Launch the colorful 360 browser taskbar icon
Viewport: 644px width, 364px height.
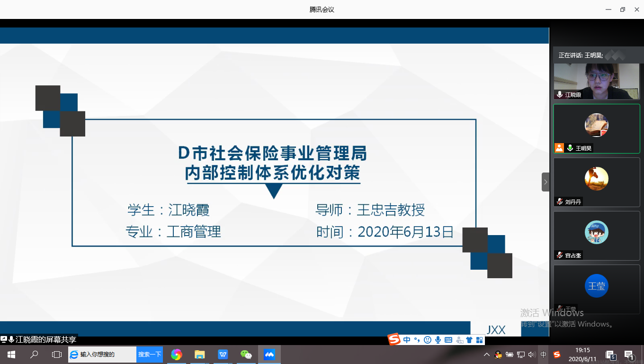click(x=177, y=355)
